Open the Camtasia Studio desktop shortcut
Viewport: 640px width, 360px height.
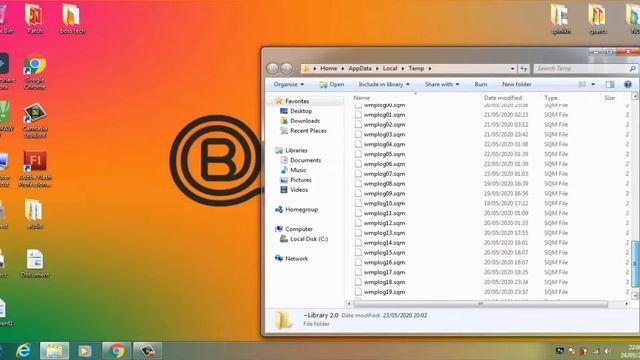(x=35, y=120)
